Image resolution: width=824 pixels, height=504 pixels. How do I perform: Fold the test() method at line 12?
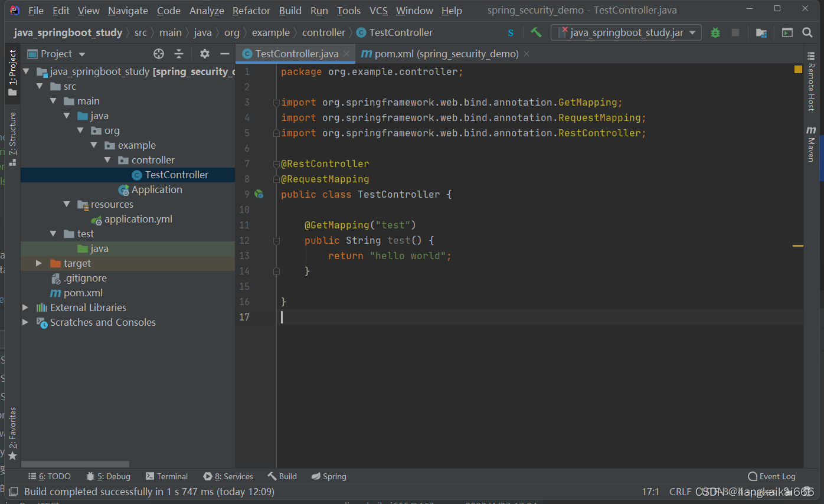tap(276, 241)
